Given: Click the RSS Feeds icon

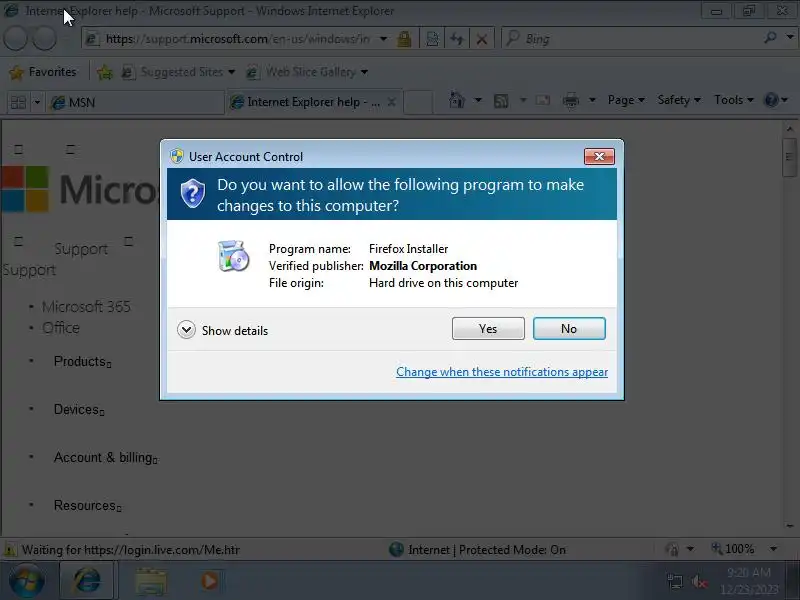Looking at the screenshot, I should pos(501,101).
